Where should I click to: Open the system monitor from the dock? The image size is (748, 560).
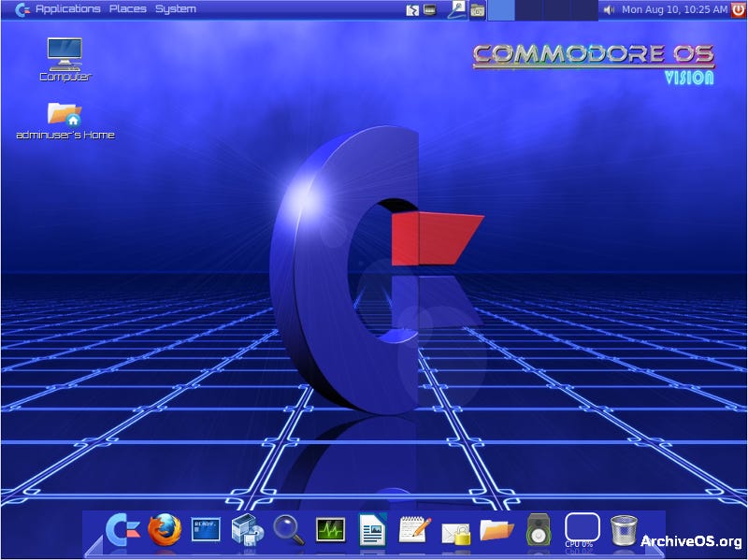(328, 532)
